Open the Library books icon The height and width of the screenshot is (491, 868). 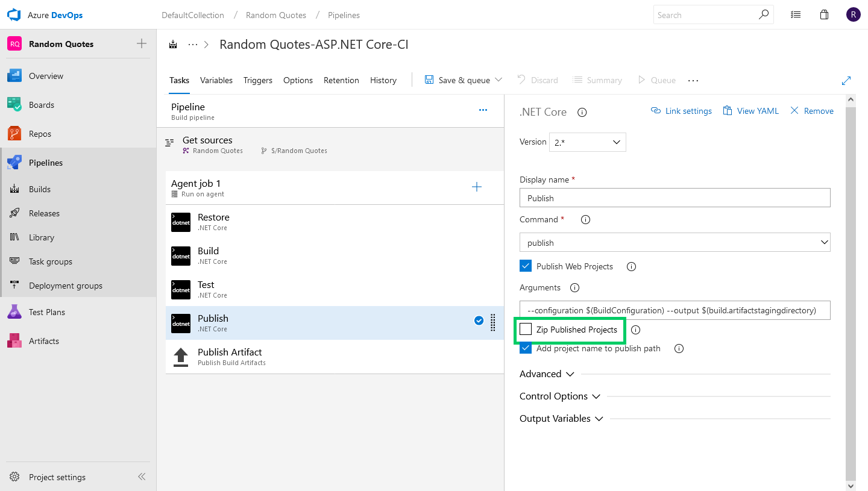coord(15,237)
